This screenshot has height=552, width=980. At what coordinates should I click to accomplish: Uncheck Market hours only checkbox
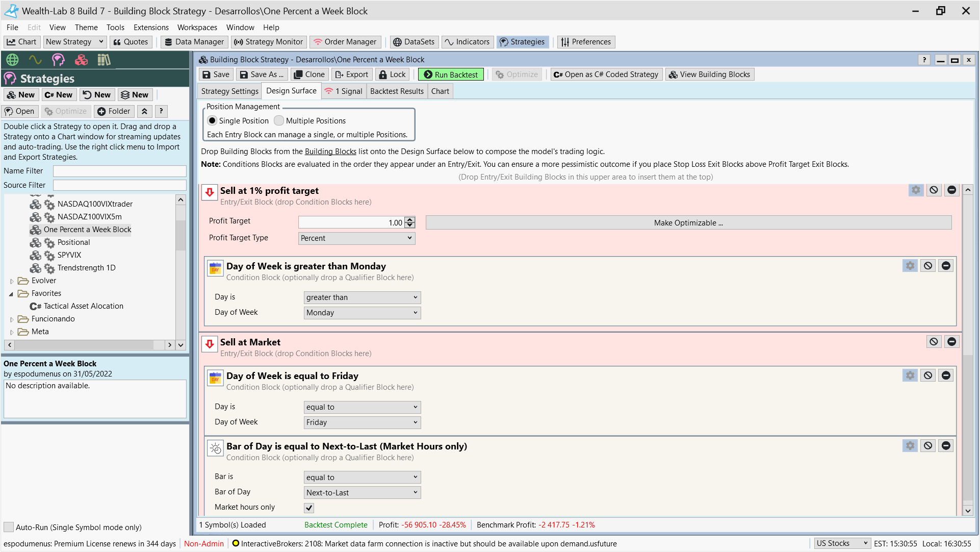pyautogui.click(x=309, y=508)
